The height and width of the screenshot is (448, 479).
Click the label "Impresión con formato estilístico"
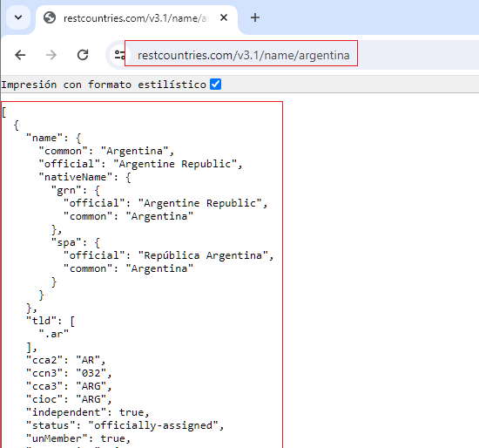pos(104,85)
